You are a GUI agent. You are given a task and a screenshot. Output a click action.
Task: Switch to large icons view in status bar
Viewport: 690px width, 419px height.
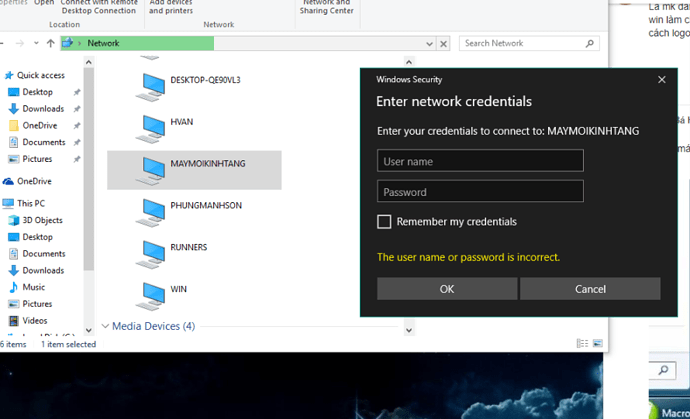pyautogui.click(x=597, y=344)
